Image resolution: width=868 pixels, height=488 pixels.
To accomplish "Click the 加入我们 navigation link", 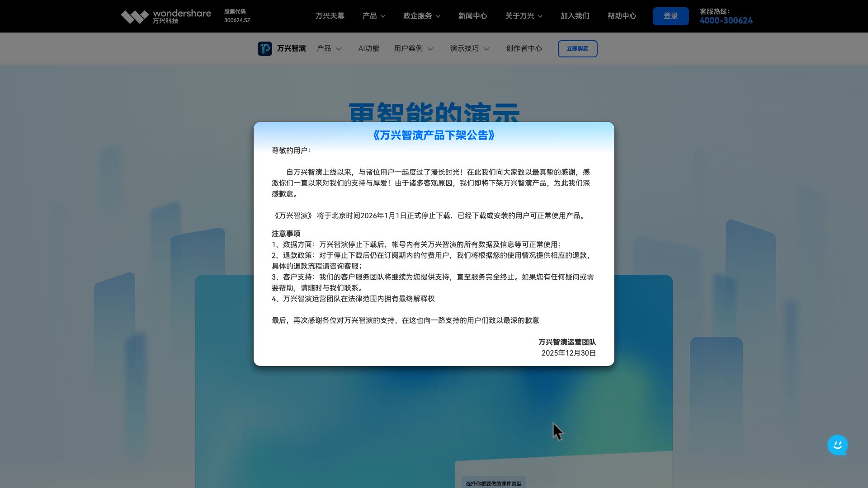I will (x=575, y=16).
